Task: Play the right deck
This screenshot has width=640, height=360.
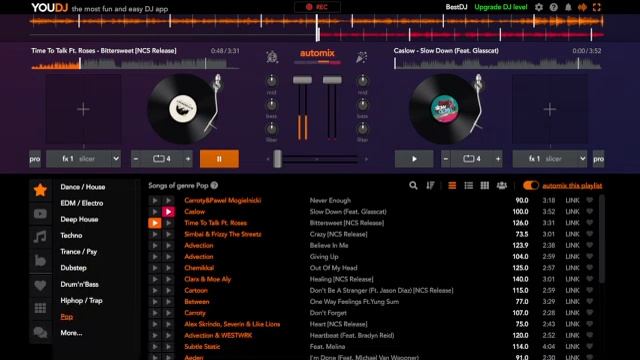Action: click(414, 159)
